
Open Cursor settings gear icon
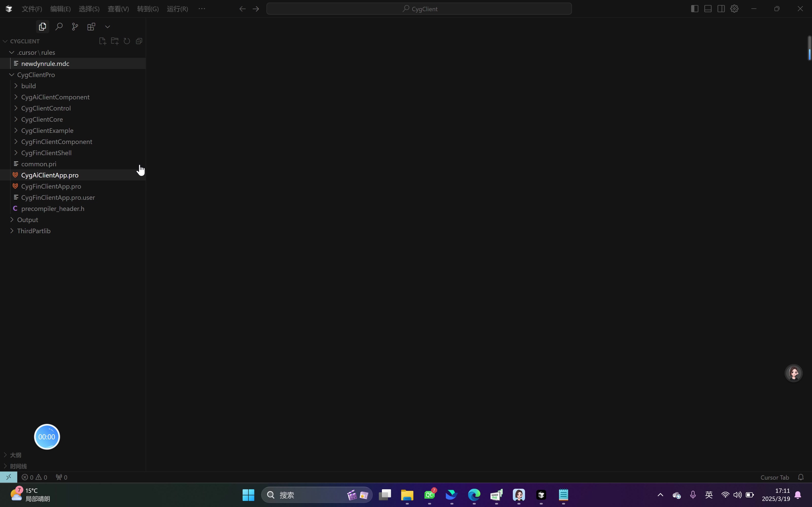click(734, 9)
